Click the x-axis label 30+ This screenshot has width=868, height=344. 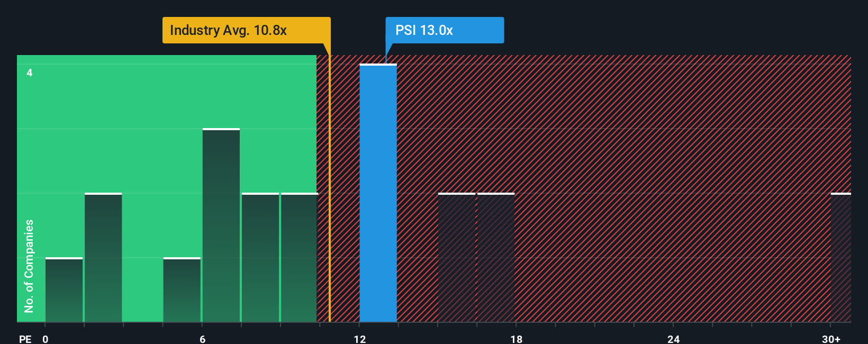coord(831,339)
